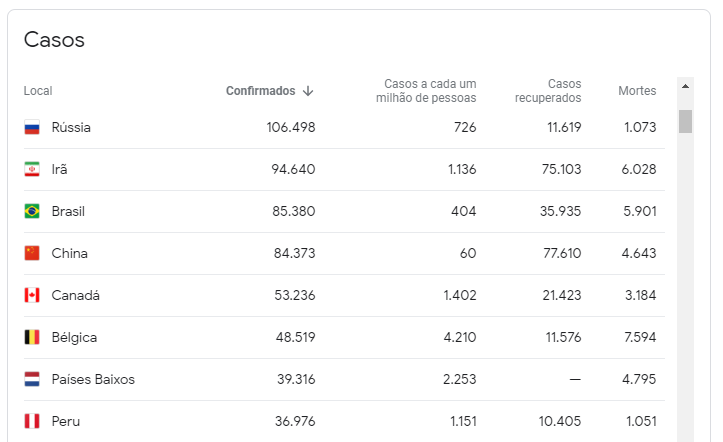Screen dimensions: 723x442
Task: Click the Local column header
Action: coord(38,91)
